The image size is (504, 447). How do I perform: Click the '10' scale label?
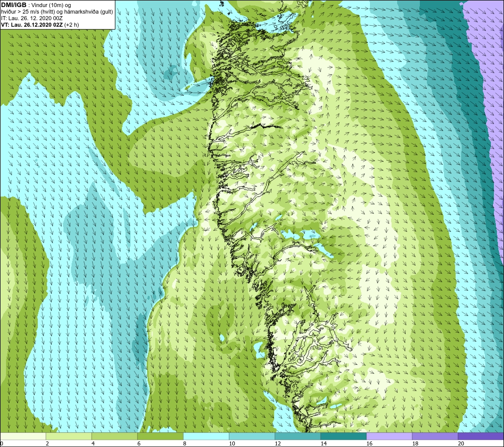pyautogui.click(x=232, y=443)
